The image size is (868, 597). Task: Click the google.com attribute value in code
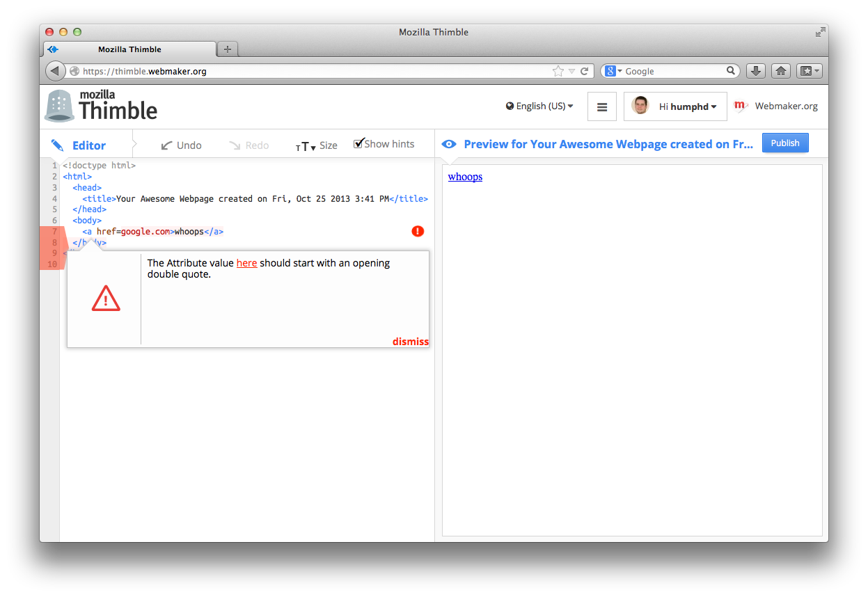(145, 232)
